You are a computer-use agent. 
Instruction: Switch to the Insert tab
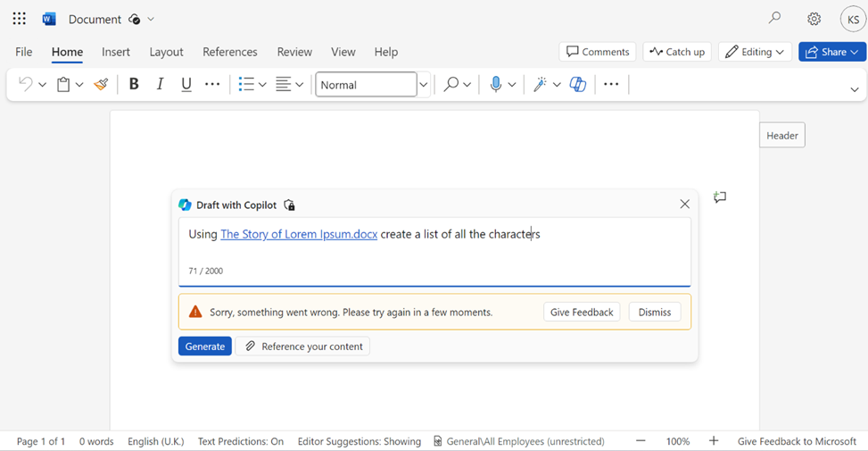click(116, 52)
